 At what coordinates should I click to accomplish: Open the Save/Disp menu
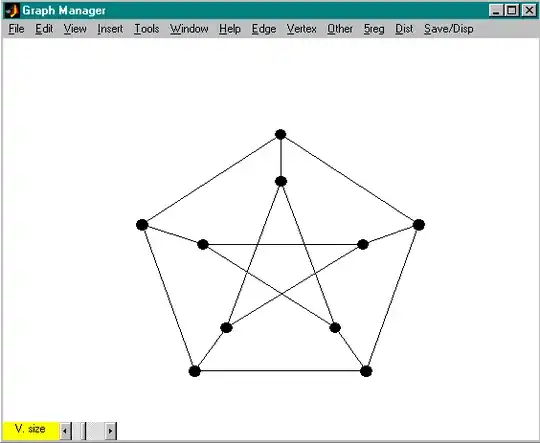pos(449,29)
